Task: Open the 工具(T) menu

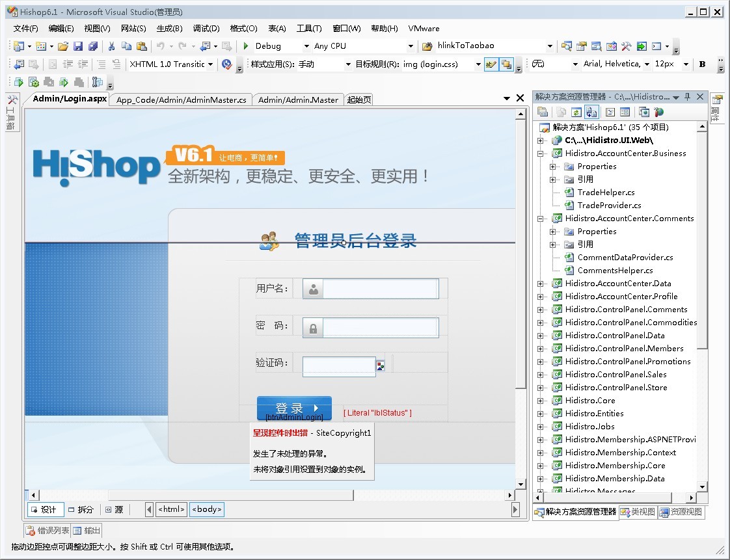Action: pos(309,29)
